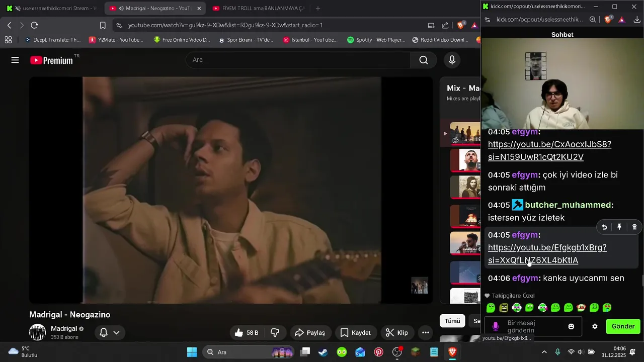The image size is (644, 362).
Task: Show hidden system tray icons chevron
Action: pos(544,352)
